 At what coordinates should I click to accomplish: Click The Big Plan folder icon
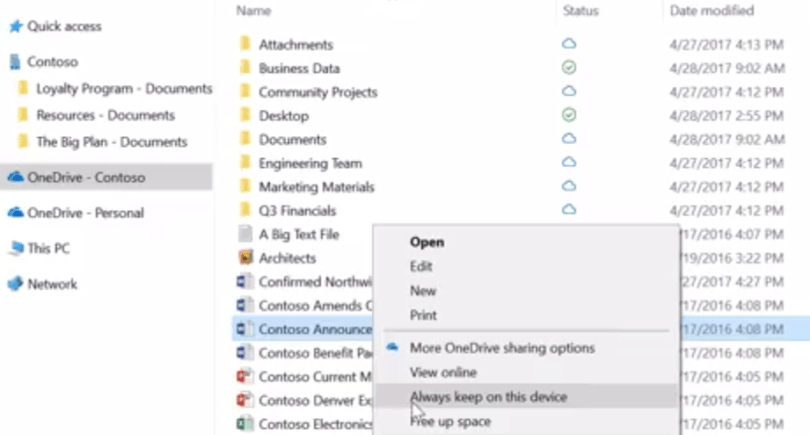[23, 142]
